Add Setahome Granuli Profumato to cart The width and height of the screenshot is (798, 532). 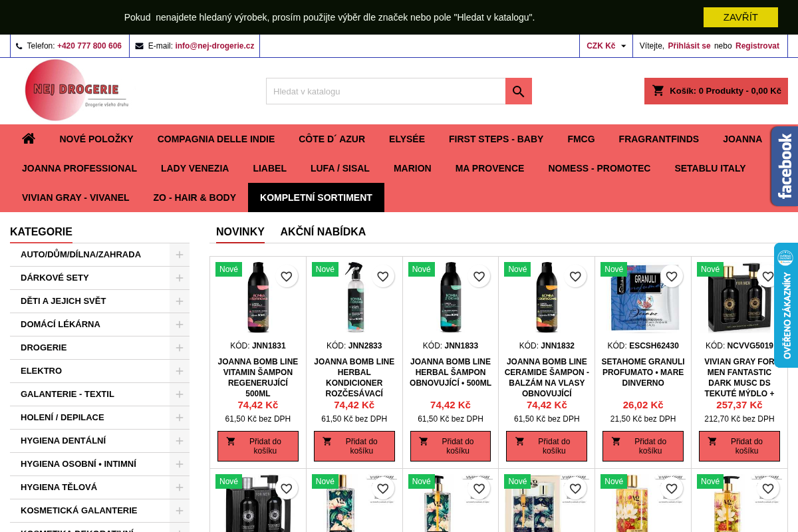[643, 446]
